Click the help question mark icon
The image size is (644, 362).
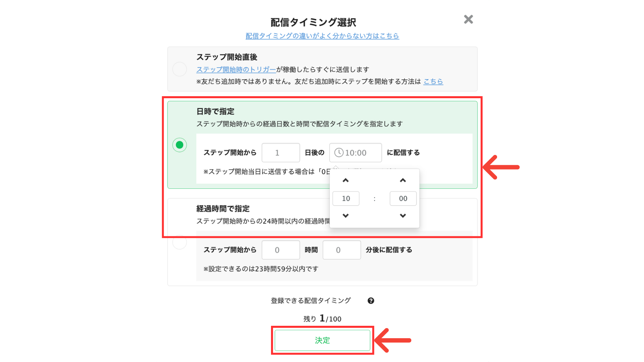tap(371, 301)
